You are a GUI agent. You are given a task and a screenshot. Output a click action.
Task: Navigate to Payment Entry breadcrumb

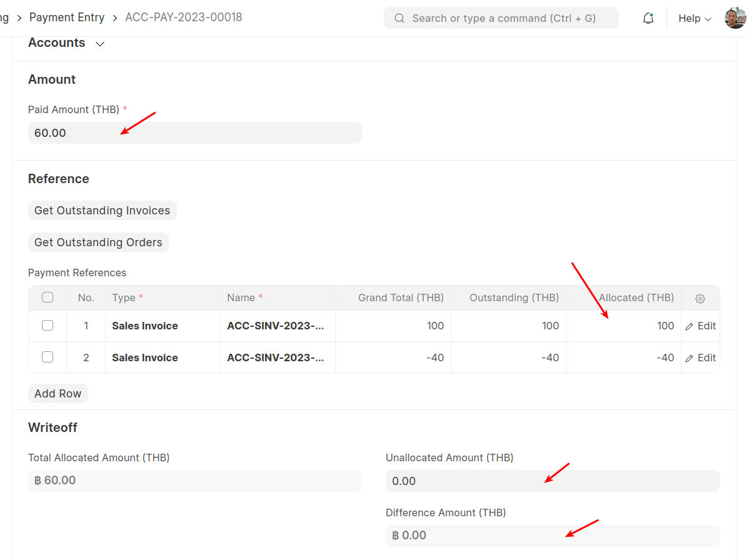67,17
